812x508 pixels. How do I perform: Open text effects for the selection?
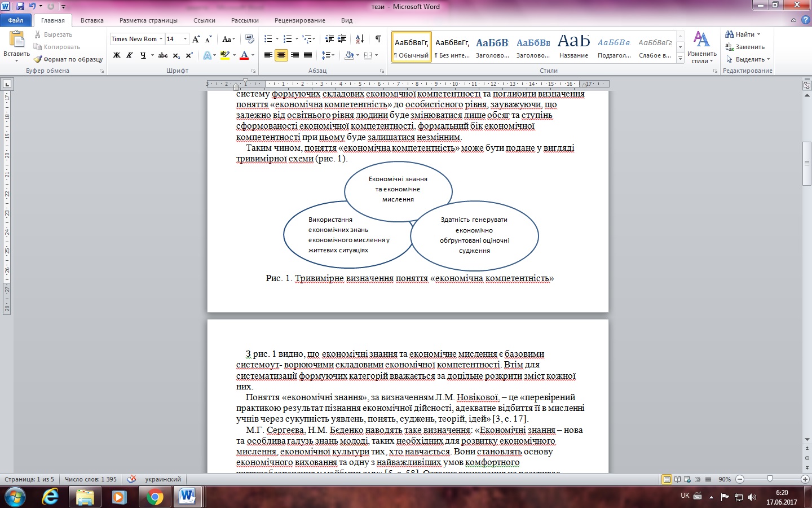coord(207,55)
